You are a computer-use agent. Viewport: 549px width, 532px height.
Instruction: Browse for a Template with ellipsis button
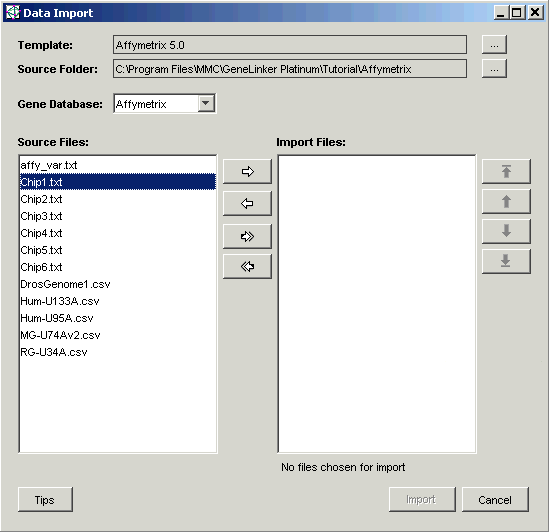(x=494, y=44)
